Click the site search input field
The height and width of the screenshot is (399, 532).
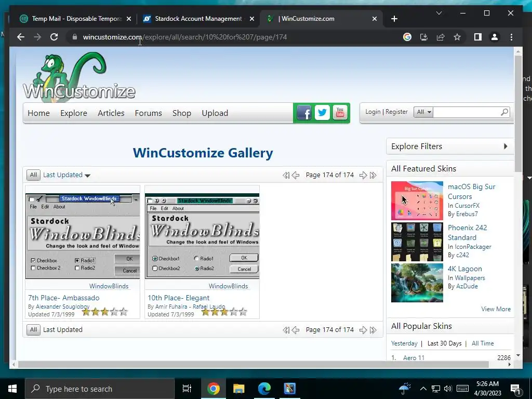click(x=467, y=112)
